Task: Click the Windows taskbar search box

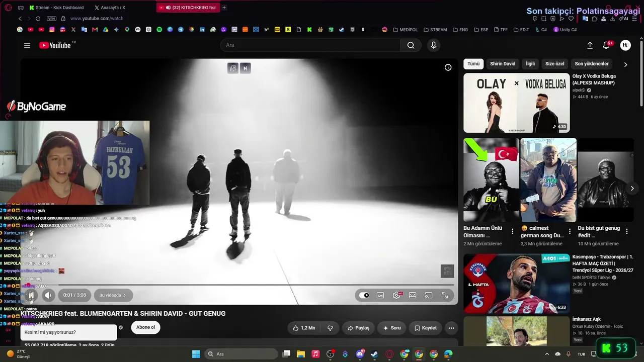Action: [242, 354]
